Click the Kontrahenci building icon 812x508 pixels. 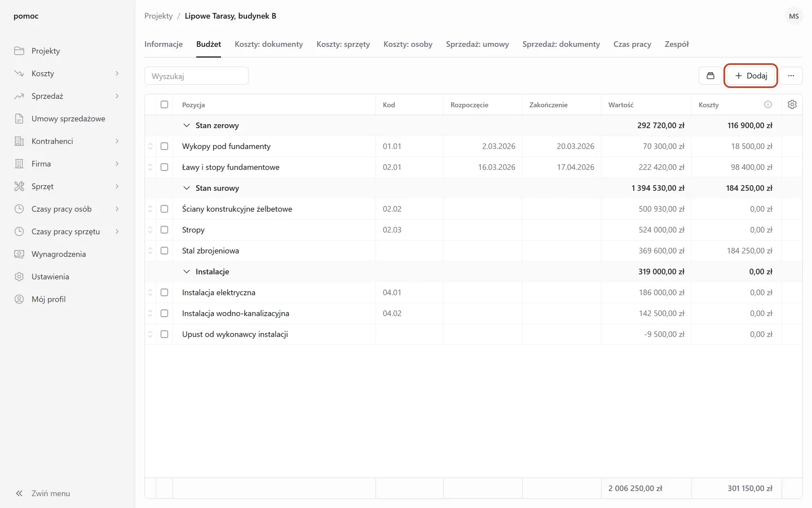pyautogui.click(x=19, y=141)
